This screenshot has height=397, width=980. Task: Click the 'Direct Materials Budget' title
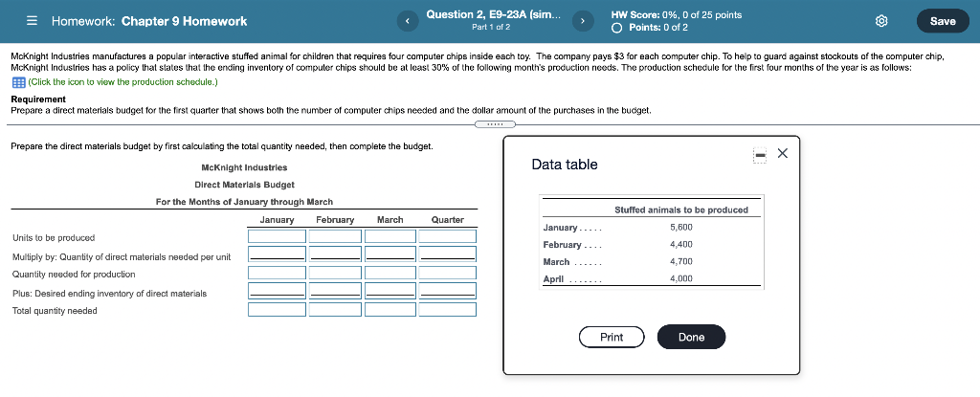coord(244,185)
